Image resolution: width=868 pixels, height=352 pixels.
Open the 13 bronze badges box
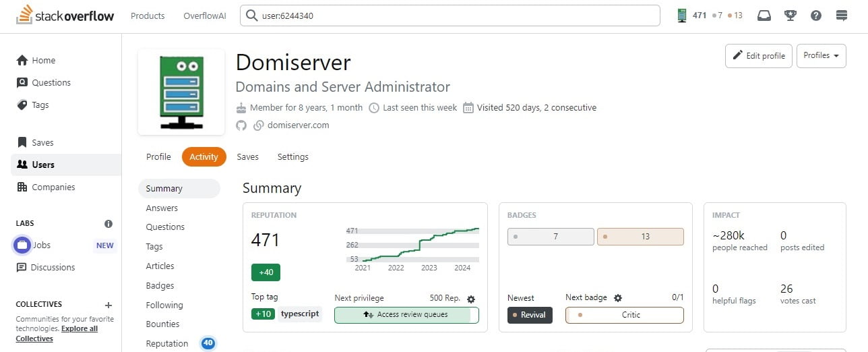(640, 237)
